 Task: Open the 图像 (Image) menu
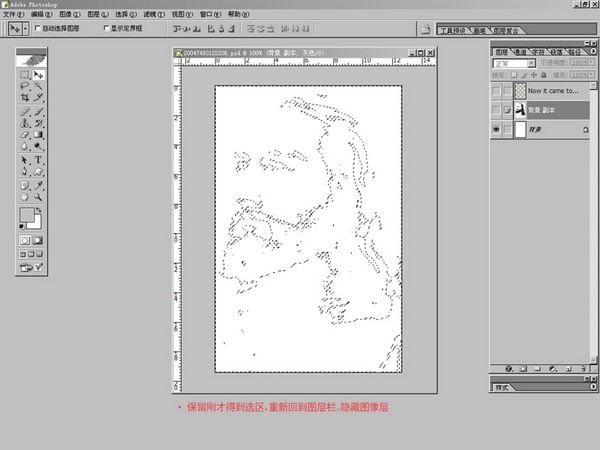pyautogui.click(x=65, y=15)
